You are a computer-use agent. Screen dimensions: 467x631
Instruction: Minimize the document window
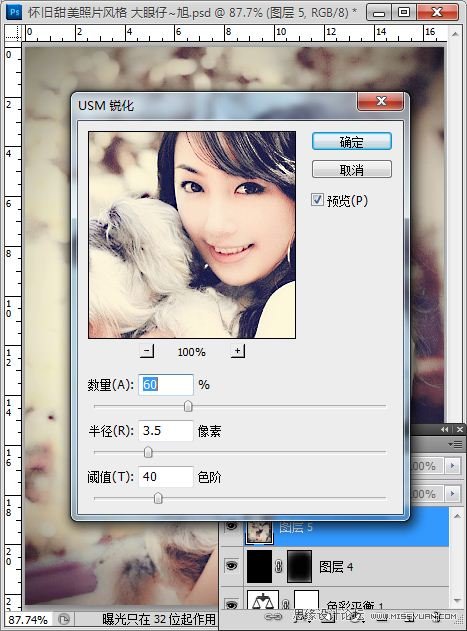point(379,12)
